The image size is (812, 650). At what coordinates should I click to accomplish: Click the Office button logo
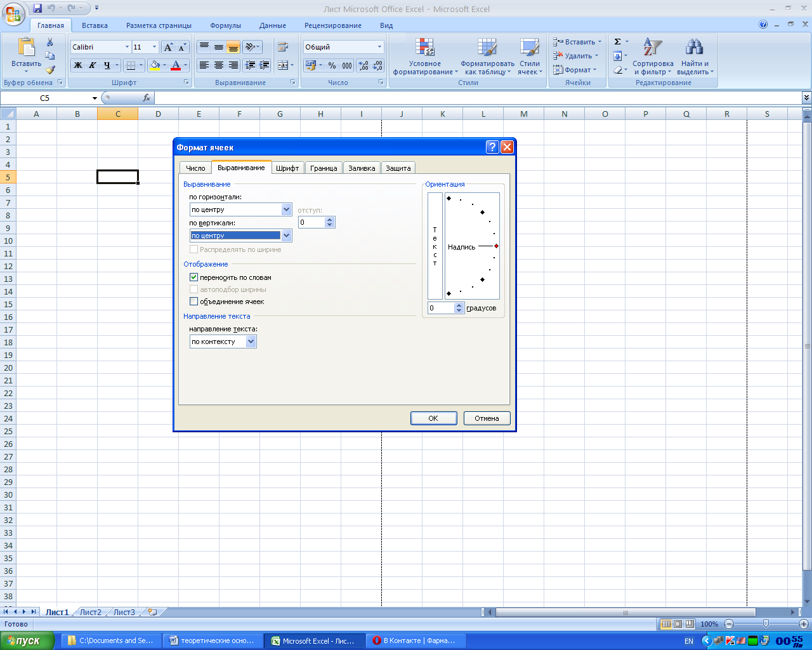coord(13,14)
